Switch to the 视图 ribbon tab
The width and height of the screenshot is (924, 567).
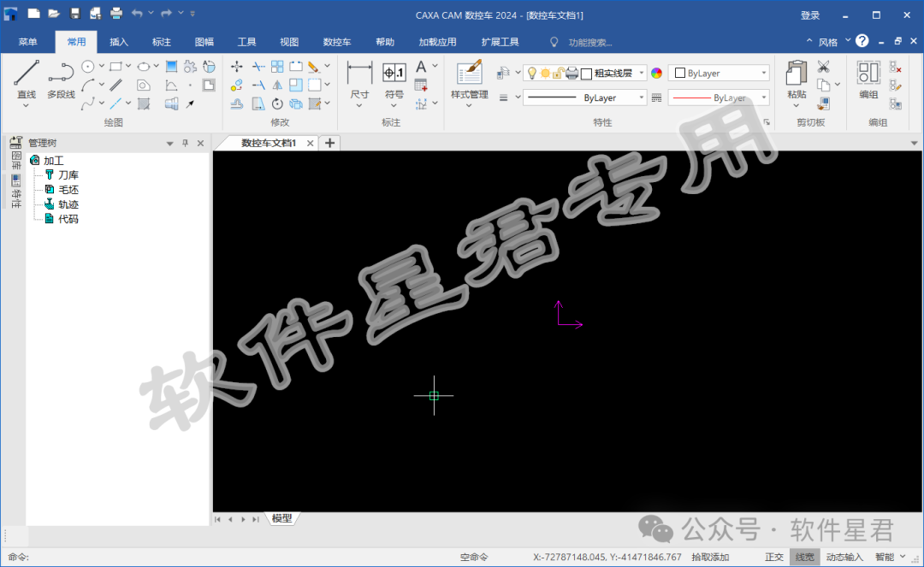point(289,42)
